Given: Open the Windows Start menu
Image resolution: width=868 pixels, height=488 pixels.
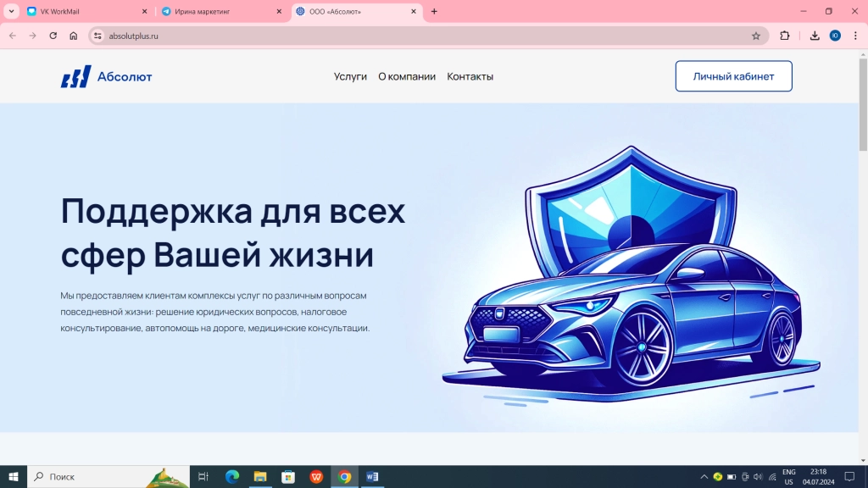Looking at the screenshot, I should pyautogui.click(x=14, y=476).
